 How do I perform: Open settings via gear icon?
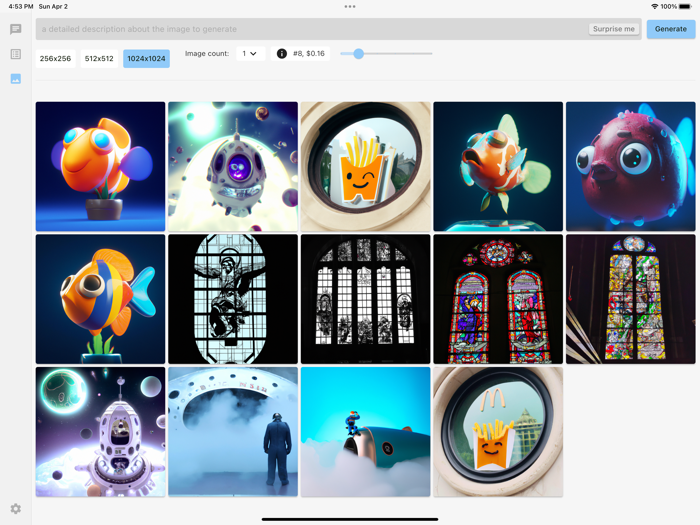[15, 509]
